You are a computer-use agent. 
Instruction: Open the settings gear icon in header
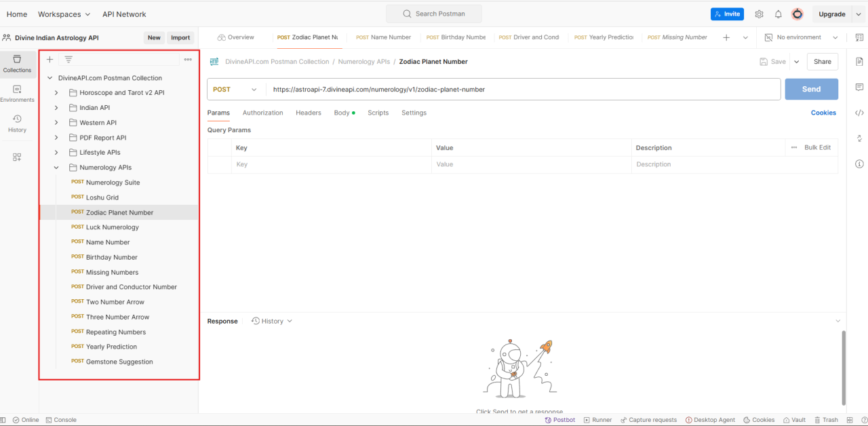759,14
